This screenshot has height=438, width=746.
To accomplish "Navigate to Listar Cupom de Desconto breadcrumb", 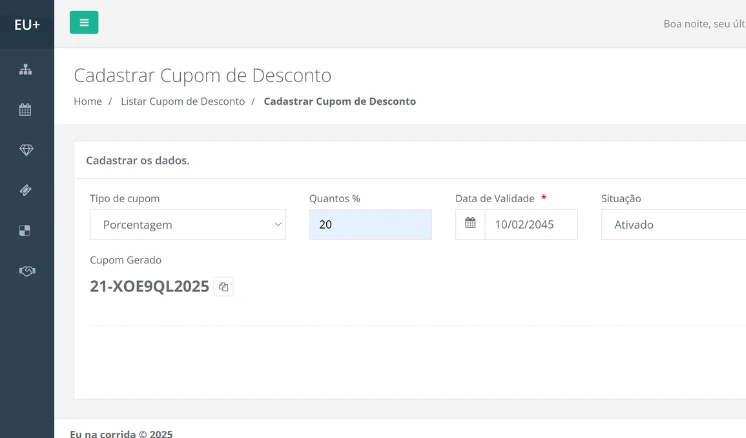I will [182, 101].
